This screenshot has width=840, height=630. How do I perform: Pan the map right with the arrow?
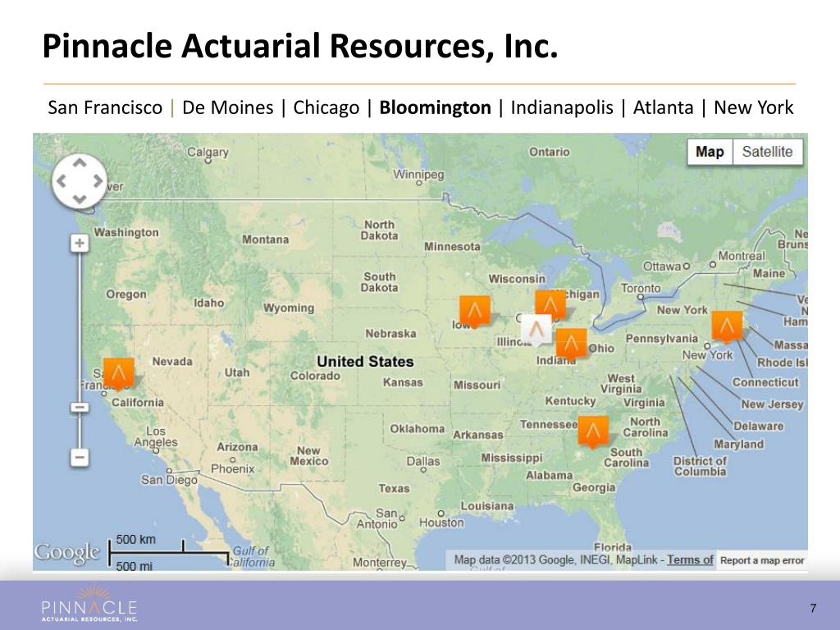point(98,181)
